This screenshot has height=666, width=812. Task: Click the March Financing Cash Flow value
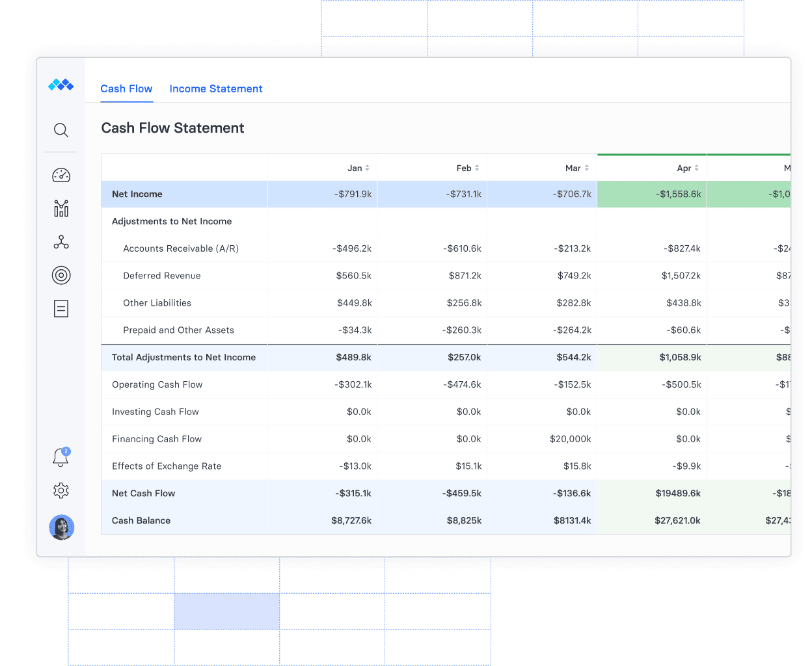(571, 439)
